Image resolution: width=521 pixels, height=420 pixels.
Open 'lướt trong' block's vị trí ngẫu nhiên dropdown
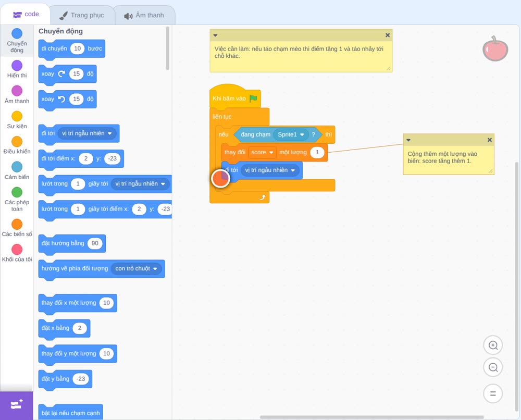tap(140, 184)
